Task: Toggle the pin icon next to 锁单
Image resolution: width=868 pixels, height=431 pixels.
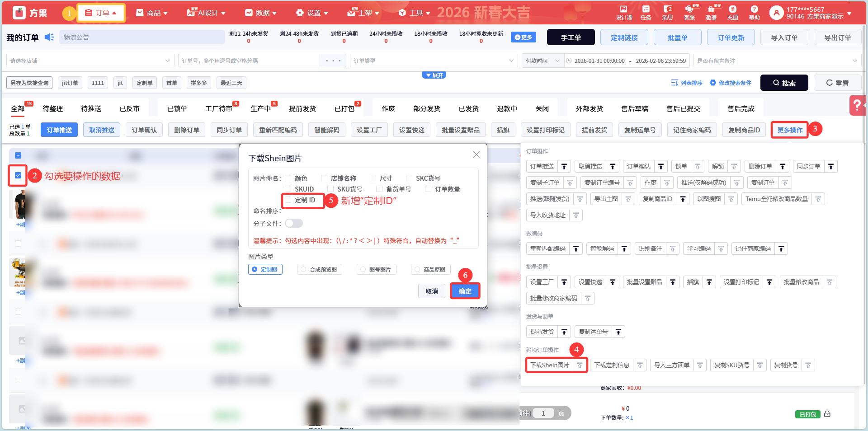Action: (x=698, y=167)
